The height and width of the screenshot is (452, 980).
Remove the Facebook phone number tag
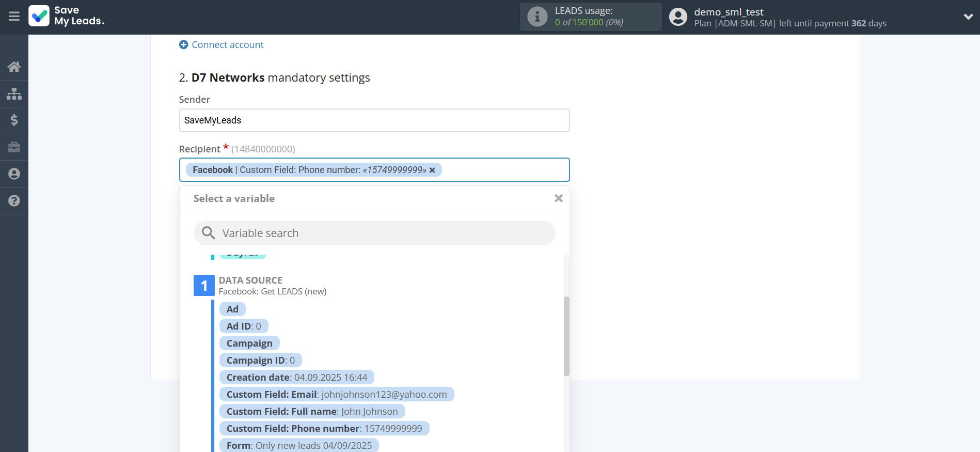tap(432, 170)
